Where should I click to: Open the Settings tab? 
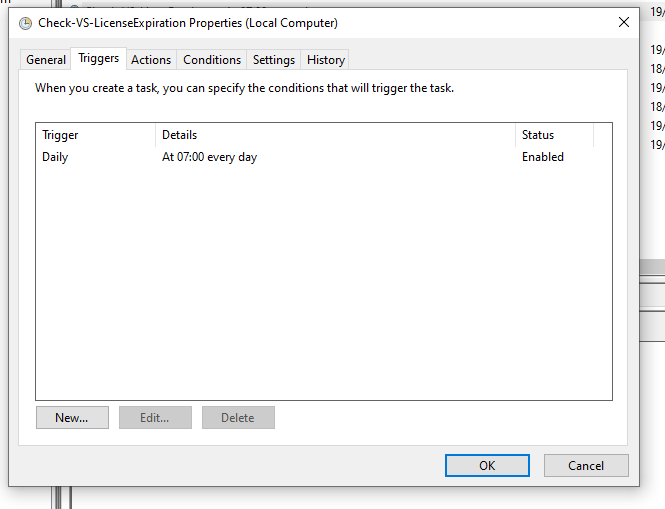(273, 60)
